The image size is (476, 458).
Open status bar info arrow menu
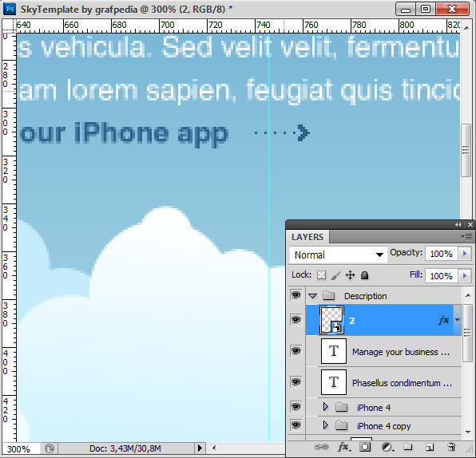tap(200, 448)
